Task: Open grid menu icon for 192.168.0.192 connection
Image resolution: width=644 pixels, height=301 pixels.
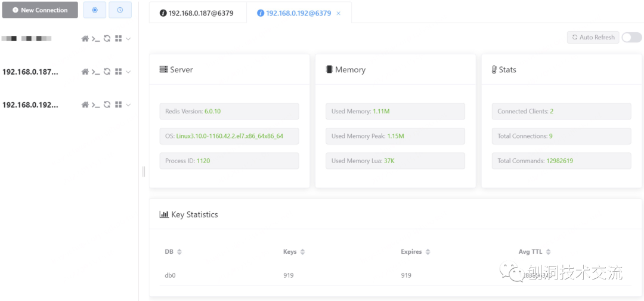Action: click(x=118, y=105)
